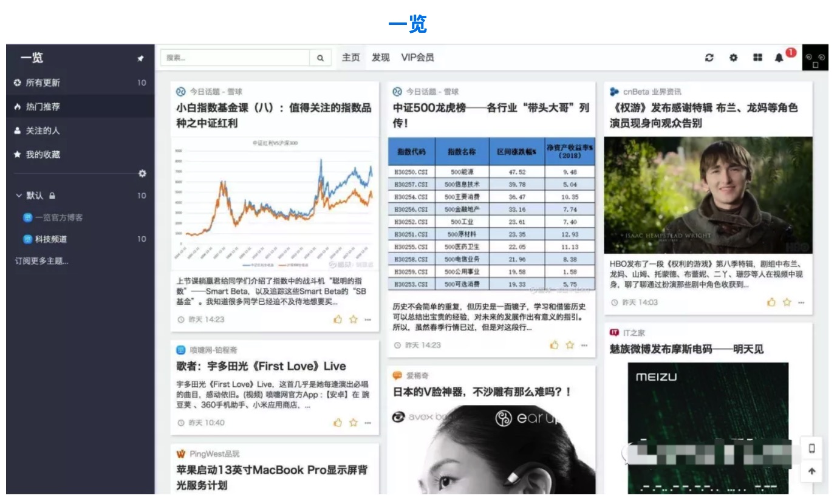Viewport: 837px width, 504px height.
Task: Click the cnBeta source icon
Action: (x=615, y=92)
